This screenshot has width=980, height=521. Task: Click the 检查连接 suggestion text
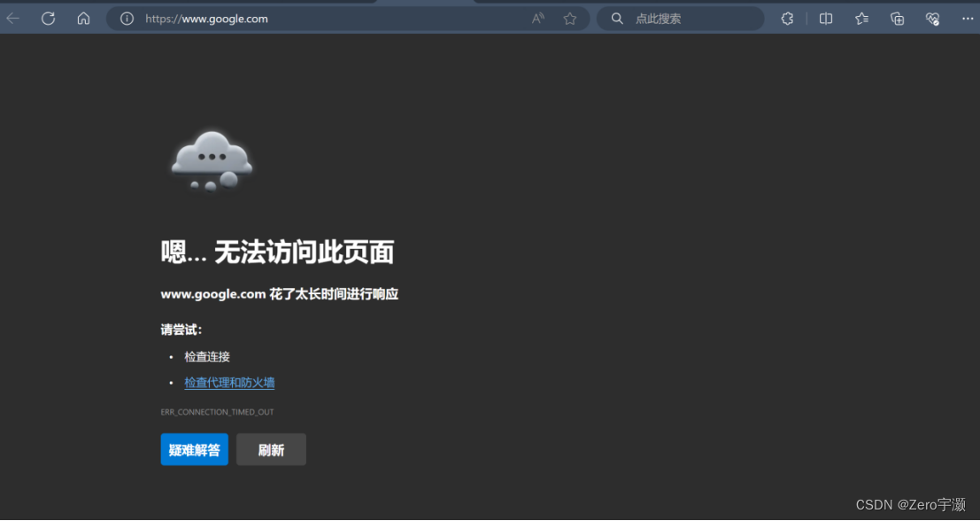coord(207,357)
